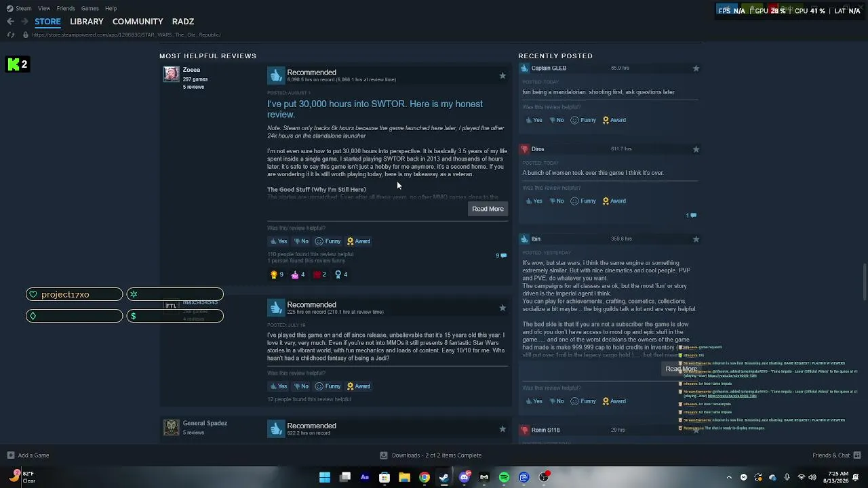Open General Spadez's profile link

point(205,423)
